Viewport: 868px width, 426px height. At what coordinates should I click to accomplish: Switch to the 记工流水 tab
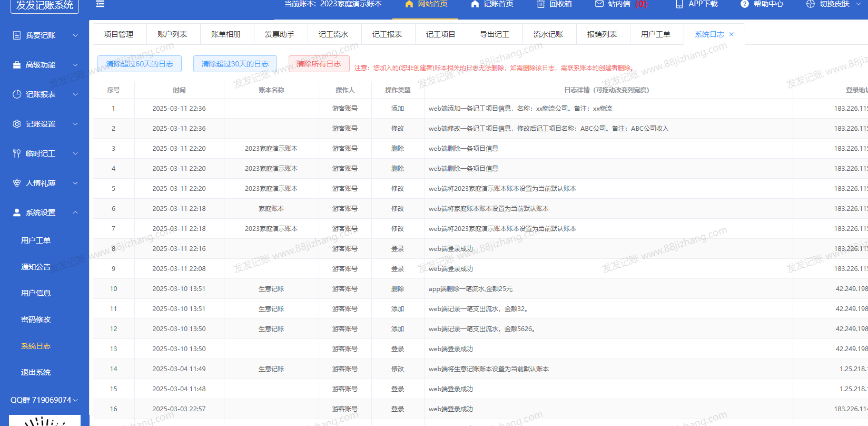click(333, 34)
